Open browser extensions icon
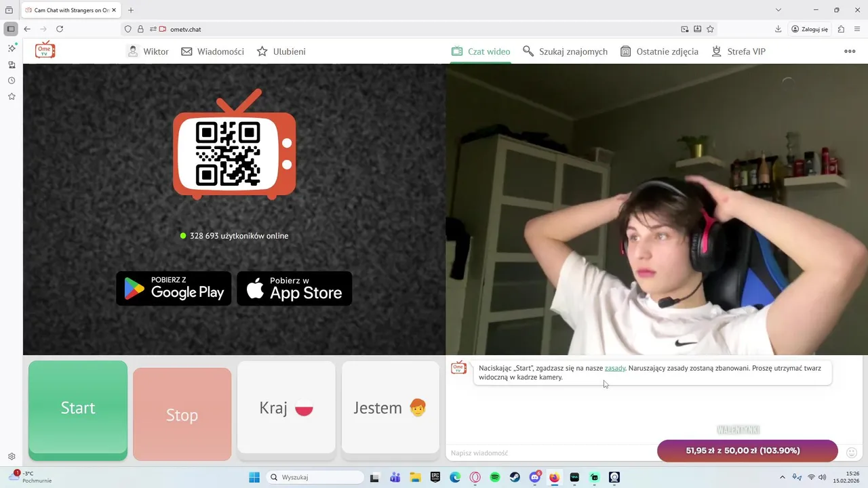This screenshot has width=868, height=488. [x=841, y=29]
